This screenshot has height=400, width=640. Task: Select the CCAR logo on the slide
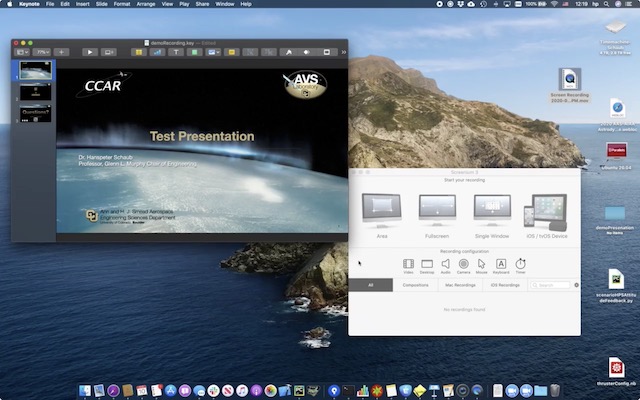[103, 84]
